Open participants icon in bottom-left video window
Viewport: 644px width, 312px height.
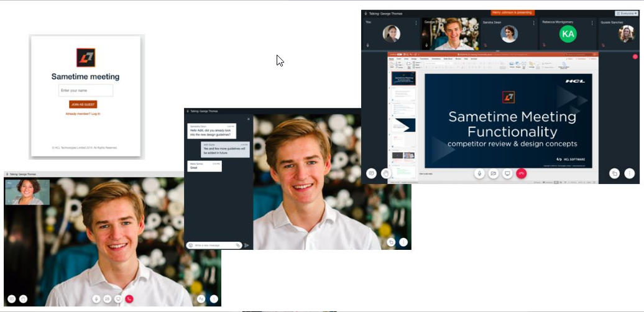click(x=201, y=299)
